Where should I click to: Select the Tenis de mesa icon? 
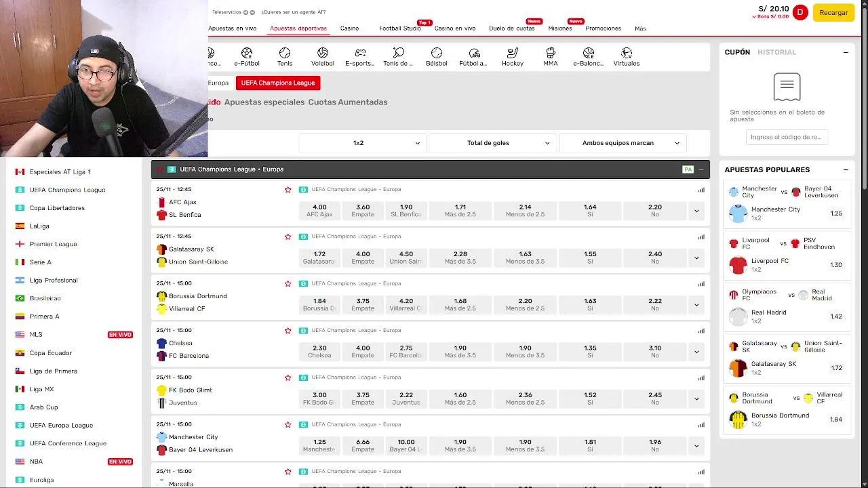[398, 56]
